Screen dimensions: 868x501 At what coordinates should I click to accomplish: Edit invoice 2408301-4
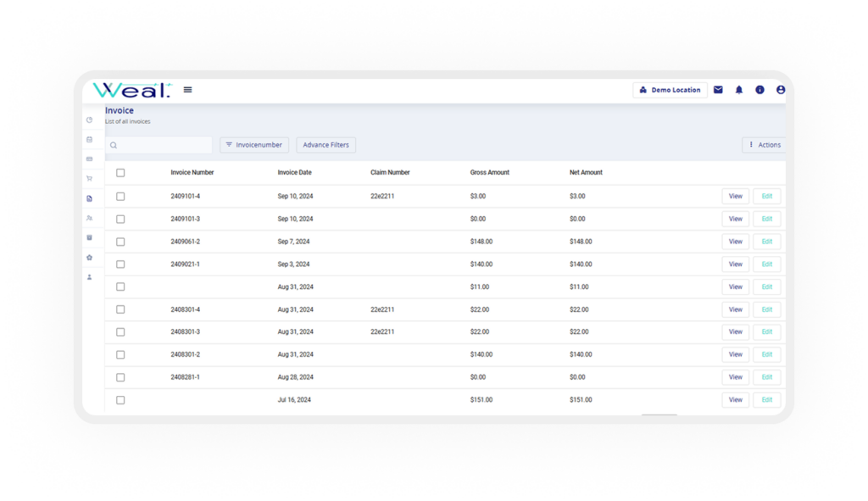click(766, 309)
